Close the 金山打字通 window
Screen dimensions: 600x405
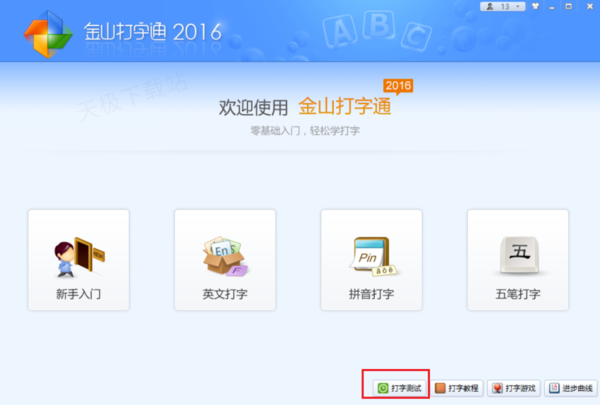click(590, 7)
